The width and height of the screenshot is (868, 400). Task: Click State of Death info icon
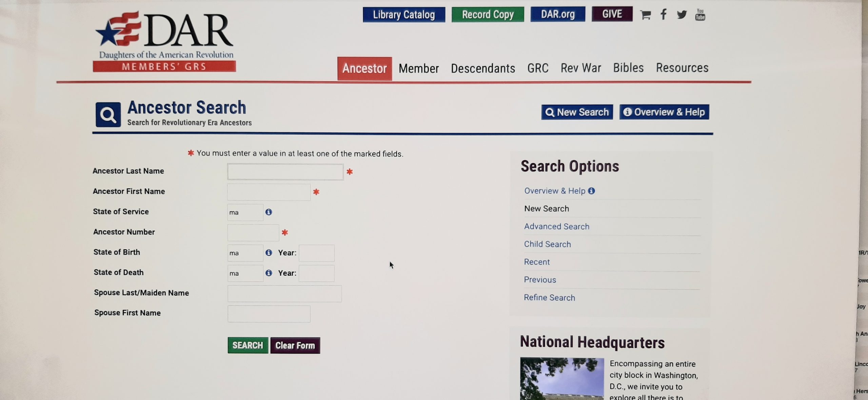pyautogui.click(x=269, y=273)
